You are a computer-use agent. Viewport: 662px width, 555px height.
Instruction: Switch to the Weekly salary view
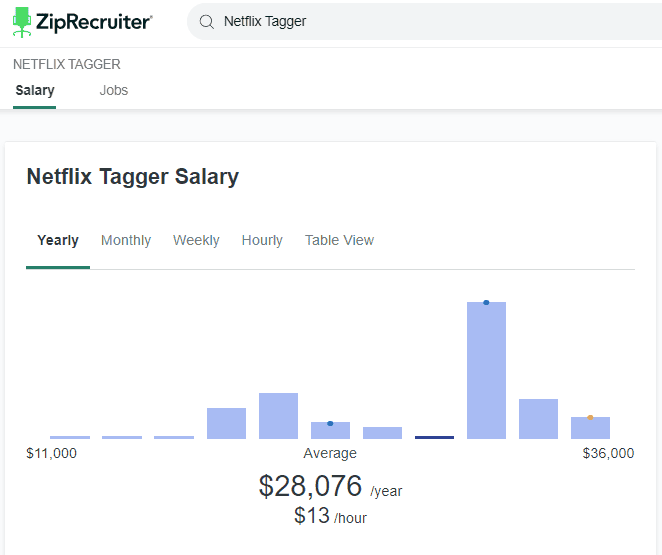pyautogui.click(x=196, y=240)
